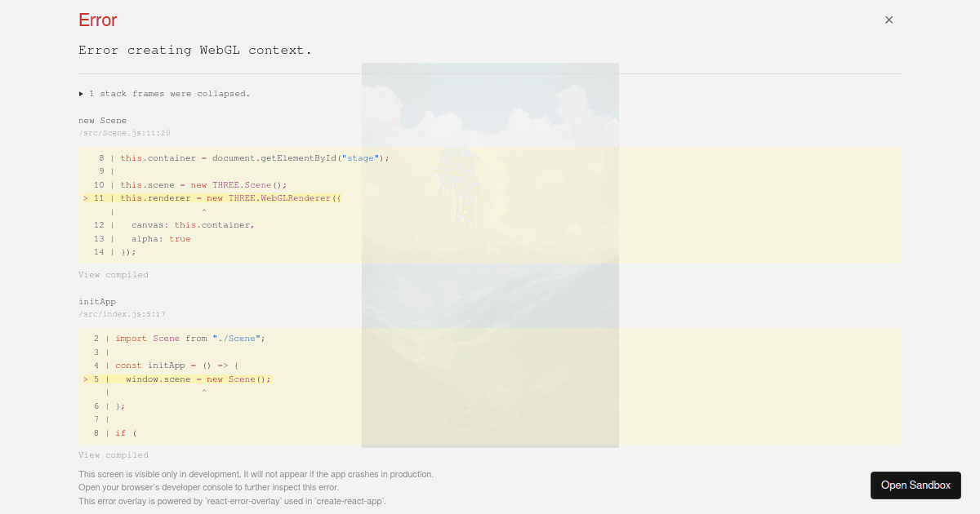Open the 'Open Sandbox' button
The height and width of the screenshot is (514, 980).
(x=915, y=485)
